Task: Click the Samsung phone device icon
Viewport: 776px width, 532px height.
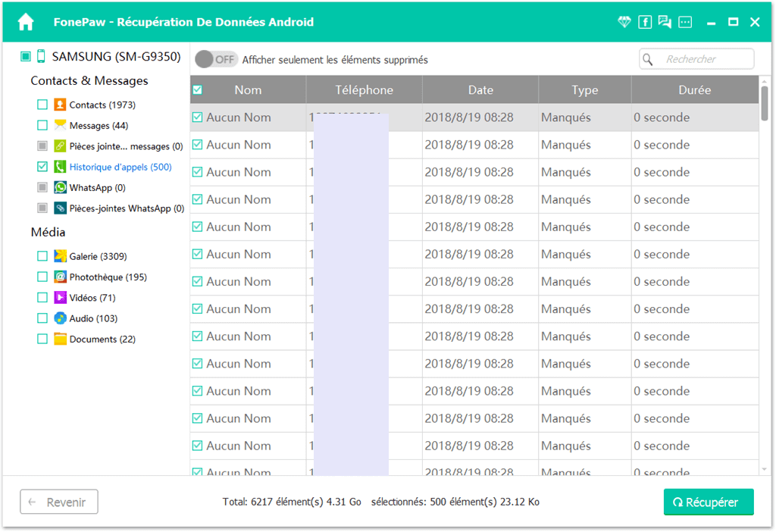Action: (41, 56)
